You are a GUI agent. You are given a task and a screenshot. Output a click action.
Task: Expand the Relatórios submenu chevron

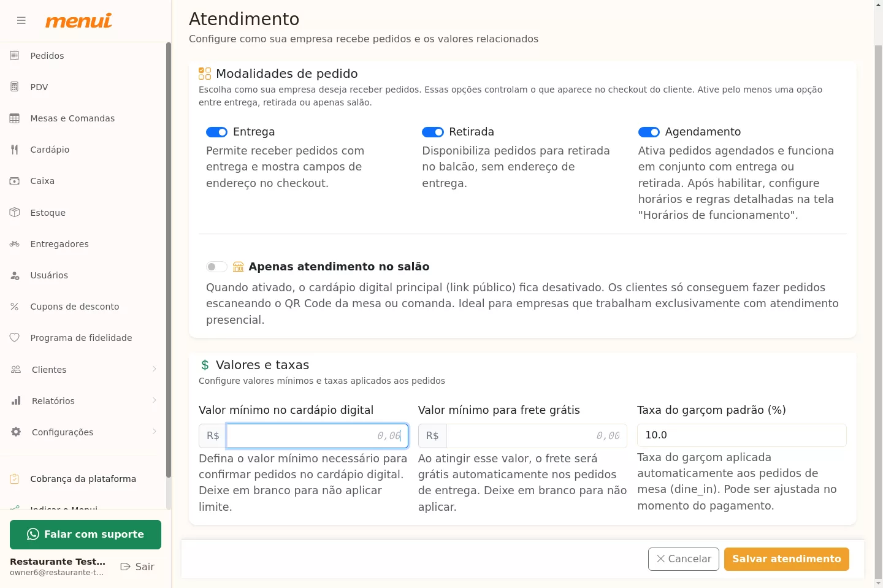[155, 400]
